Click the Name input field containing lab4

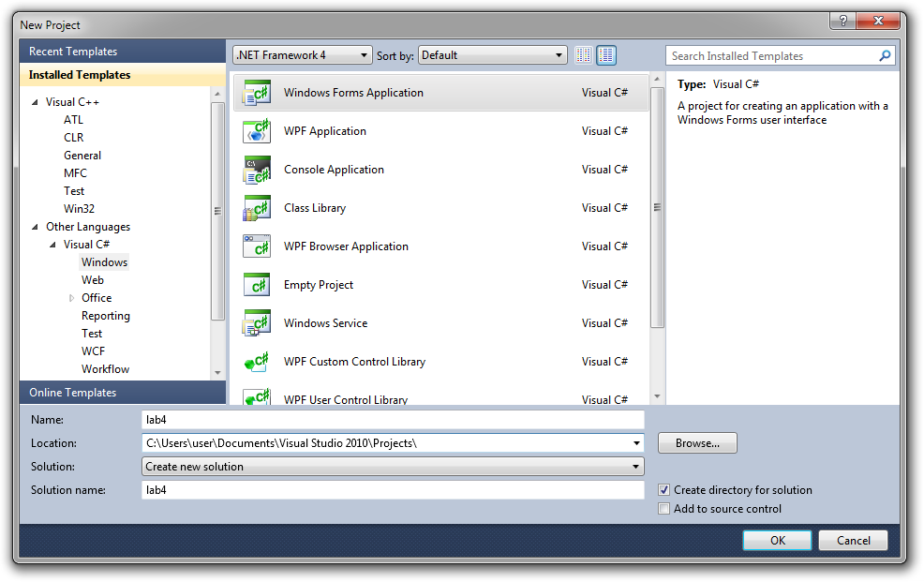coord(393,420)
